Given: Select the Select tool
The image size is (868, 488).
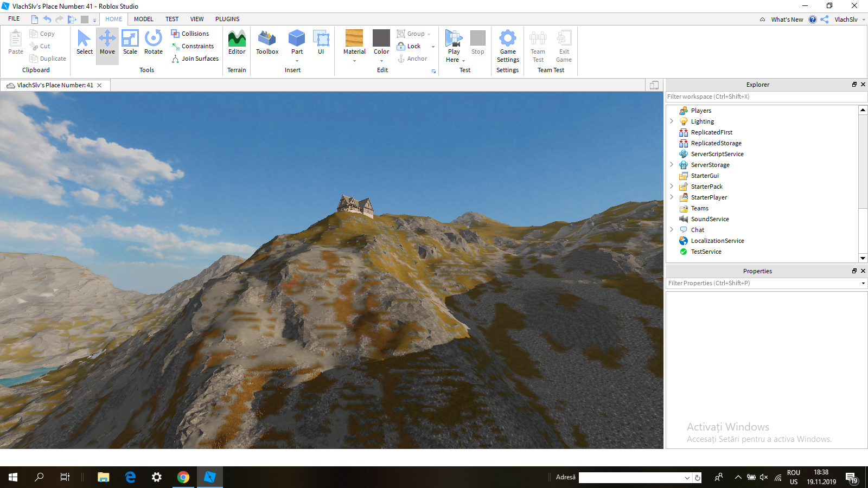Looking at the screenshot, I should coord(84,42).
